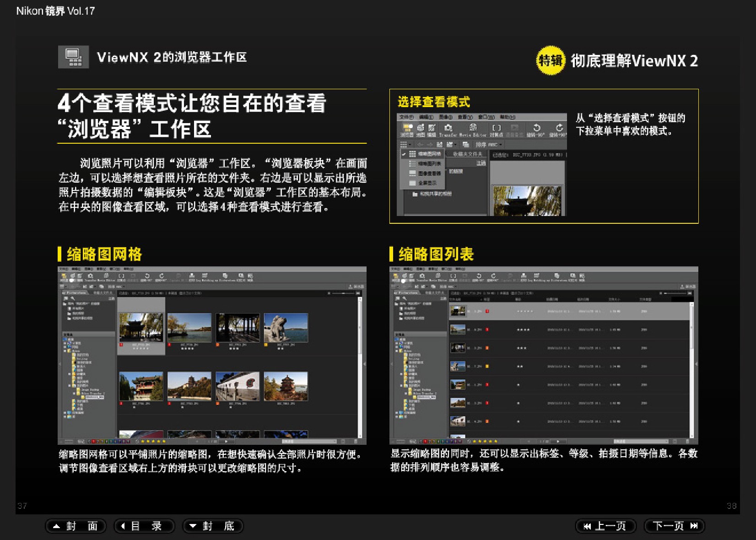
Task: Collapse right panel arrow in list screenshot
Action: click(x=697, y=364)
